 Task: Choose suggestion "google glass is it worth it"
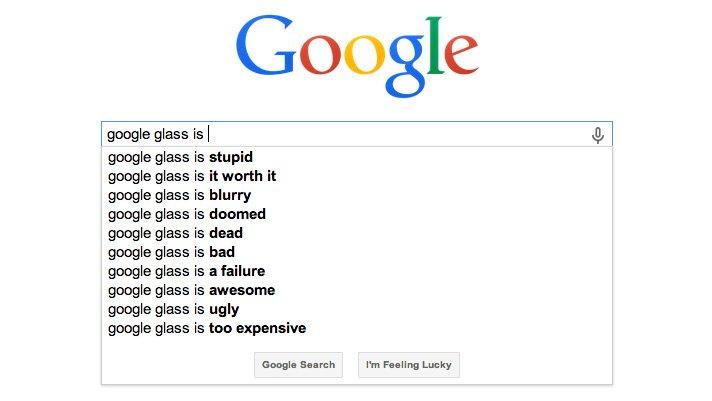click(357, 176)
